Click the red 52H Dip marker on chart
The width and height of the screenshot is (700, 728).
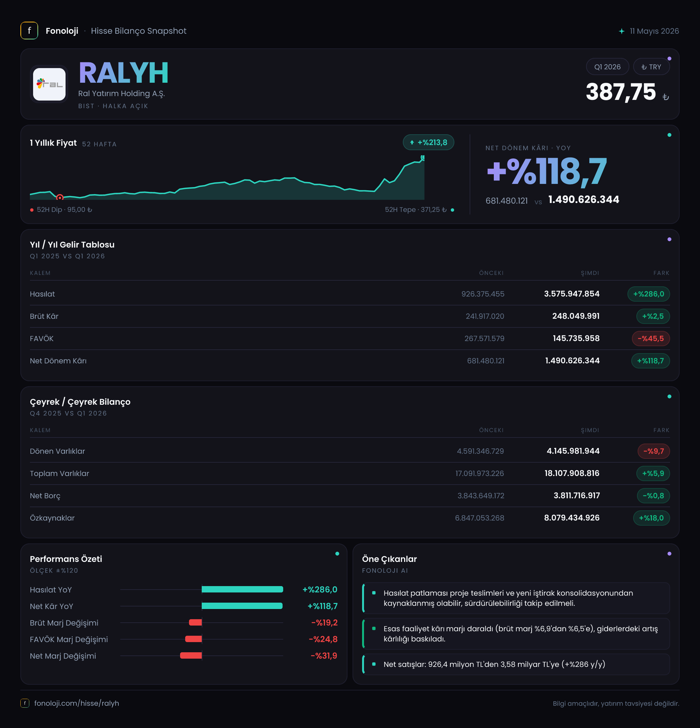[60, 197]
